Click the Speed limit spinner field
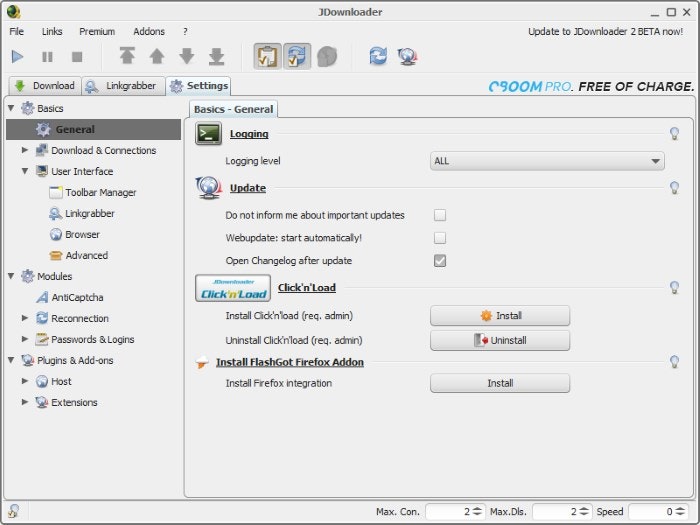The width and height of the screenshot is (700, 525). [658, 512]
